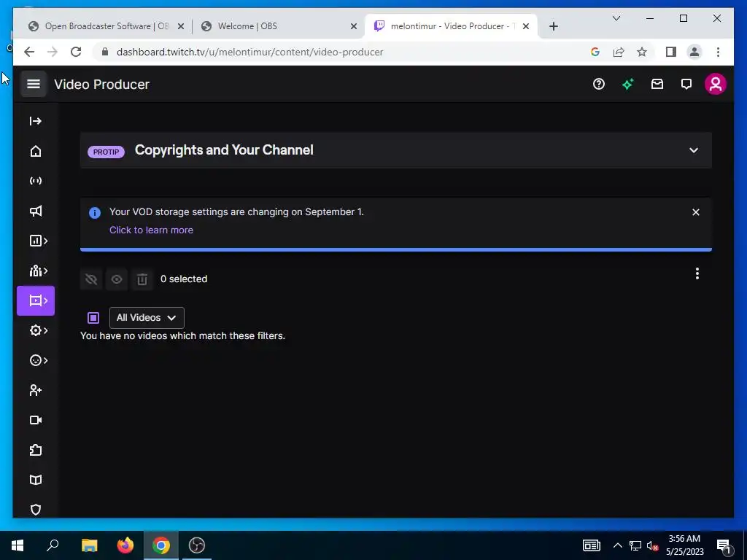View site information via lock icon
This screenshot has width=747, height=560.
[105, 52]
